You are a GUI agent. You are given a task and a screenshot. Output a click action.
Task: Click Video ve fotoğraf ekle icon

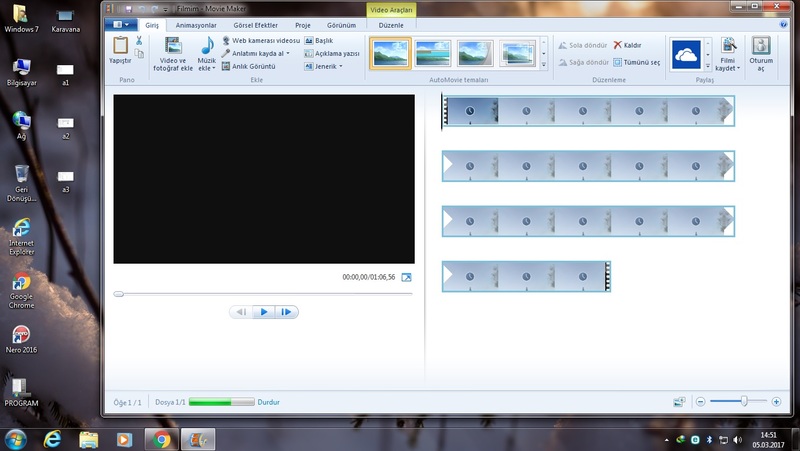coord(173,45)
